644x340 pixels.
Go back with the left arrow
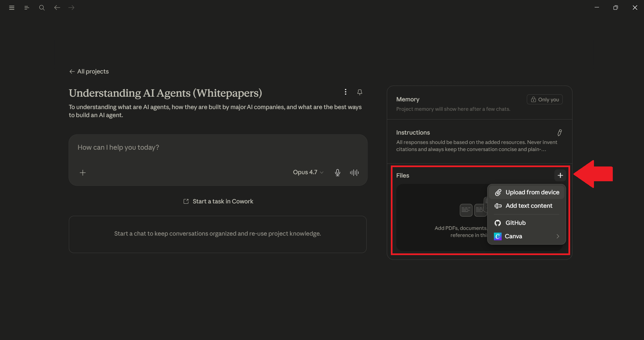click(x=57, y=7)
